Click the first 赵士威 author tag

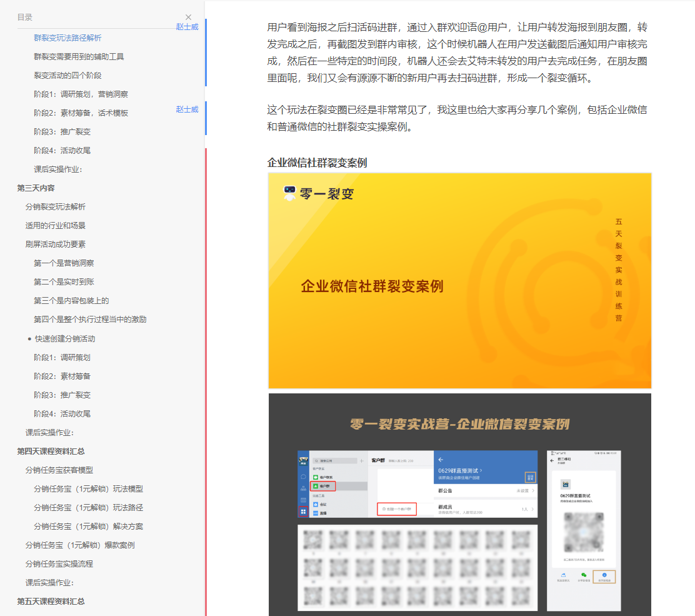[x=187, y=27]
